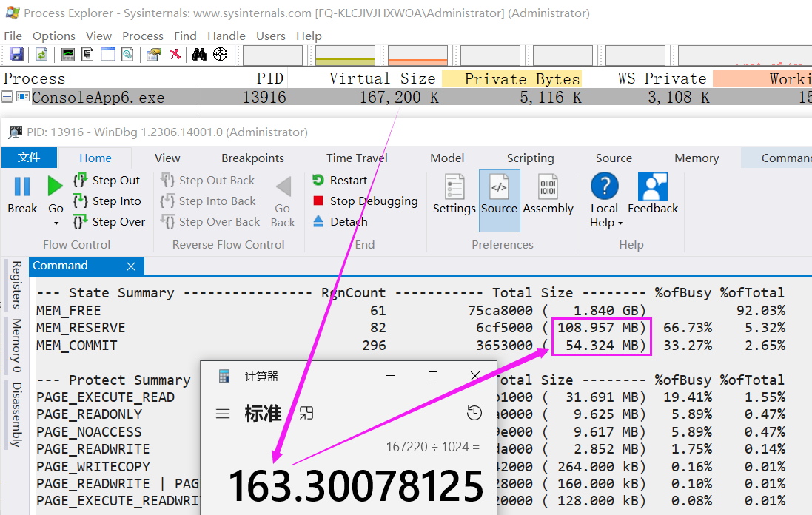Click the Save icon in Process Explorer toolbar
The height and width of the screenshot is (515, 812).
(16, 54)
